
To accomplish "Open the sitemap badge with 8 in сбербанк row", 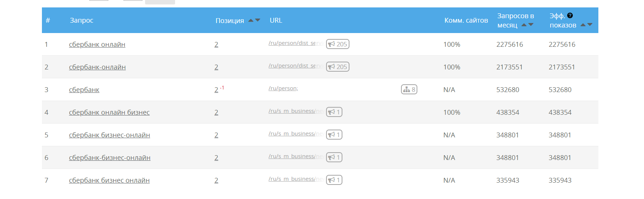I will coord(409,89).
